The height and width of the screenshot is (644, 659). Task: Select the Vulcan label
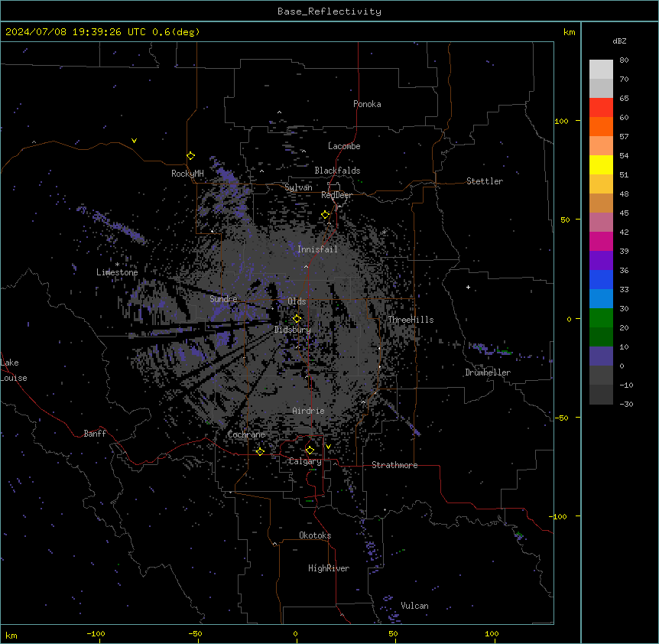coord(414,606)
